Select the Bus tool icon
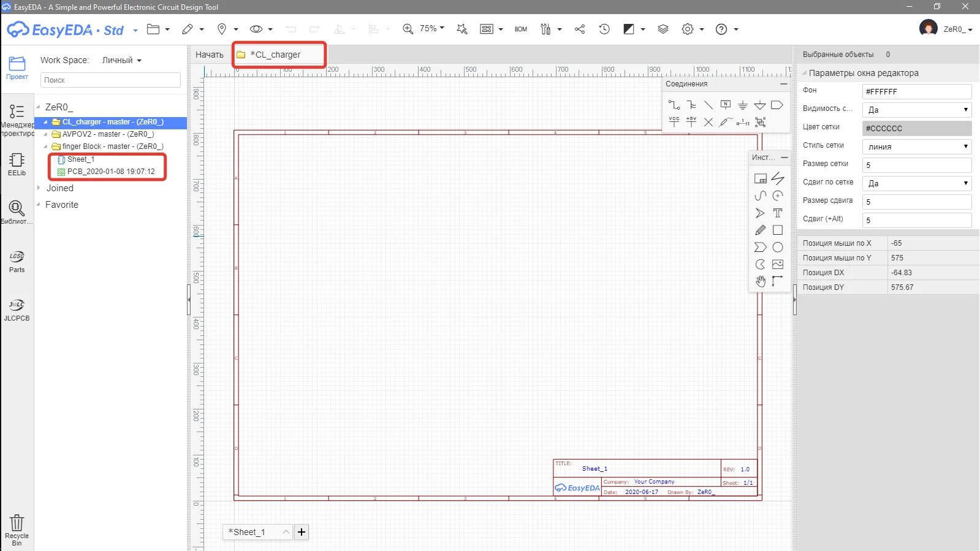980x551 pixels. tap(691, 105)
